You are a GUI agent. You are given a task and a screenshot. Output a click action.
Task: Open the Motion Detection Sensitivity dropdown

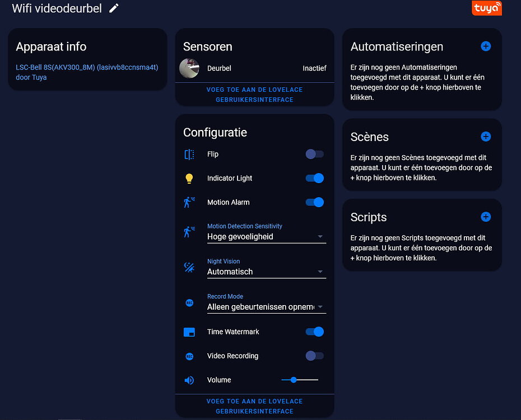click(x=320, y=236)
